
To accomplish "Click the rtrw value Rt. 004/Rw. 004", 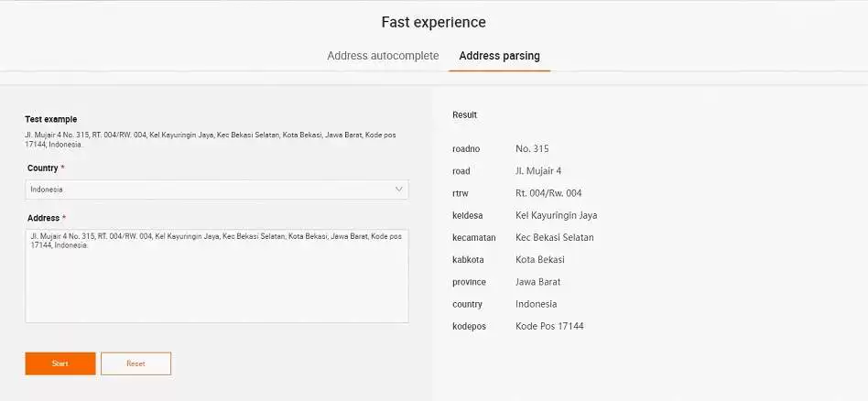I will click(548, 193).
